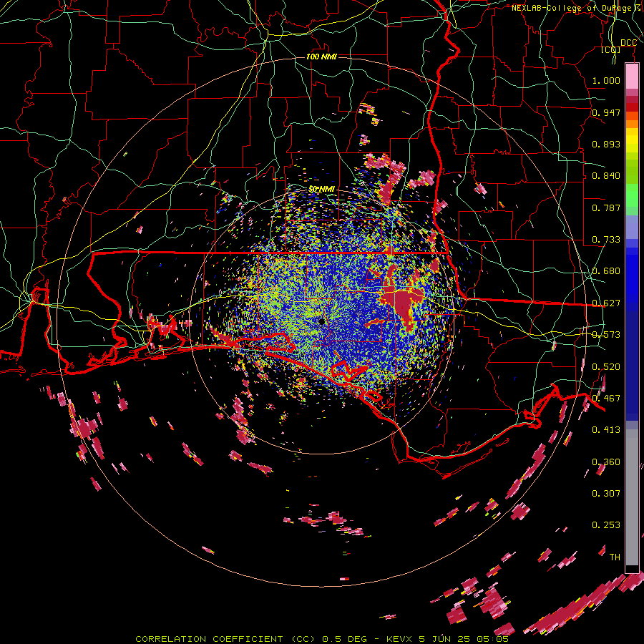This screenshot has height=644, width=644.
Task: Click the 0.360 legend value
Action: coord(606,462)
